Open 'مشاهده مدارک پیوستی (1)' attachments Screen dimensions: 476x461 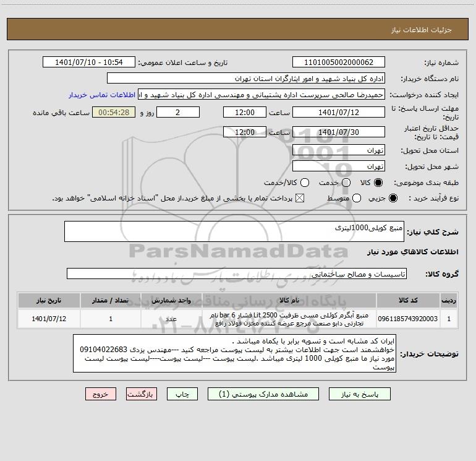point(263,394)
